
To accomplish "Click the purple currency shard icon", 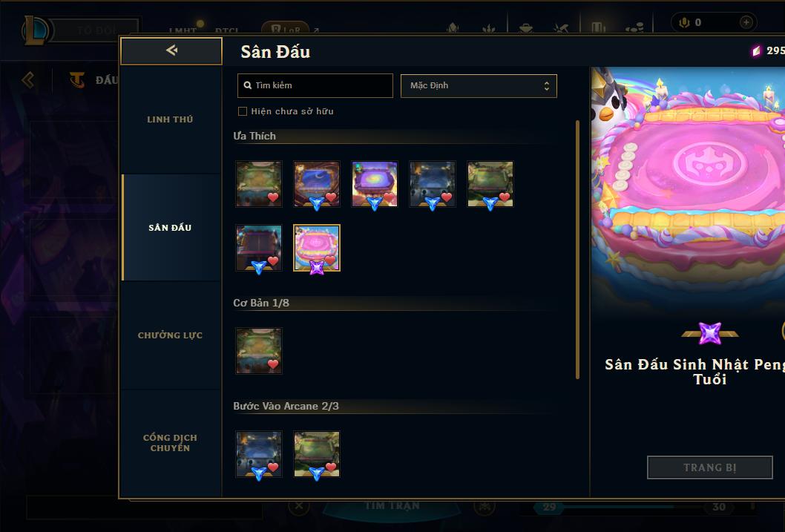I will pyautogui.click(x=756, y=50).
